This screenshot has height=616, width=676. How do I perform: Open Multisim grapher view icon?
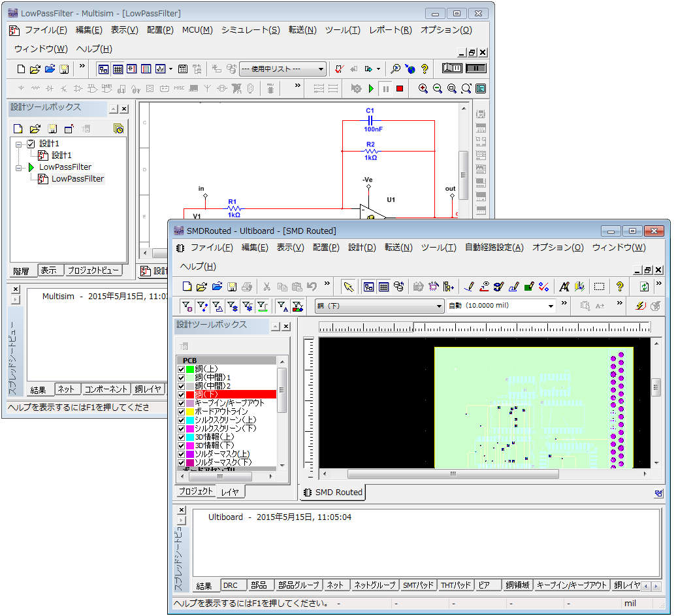161,69
